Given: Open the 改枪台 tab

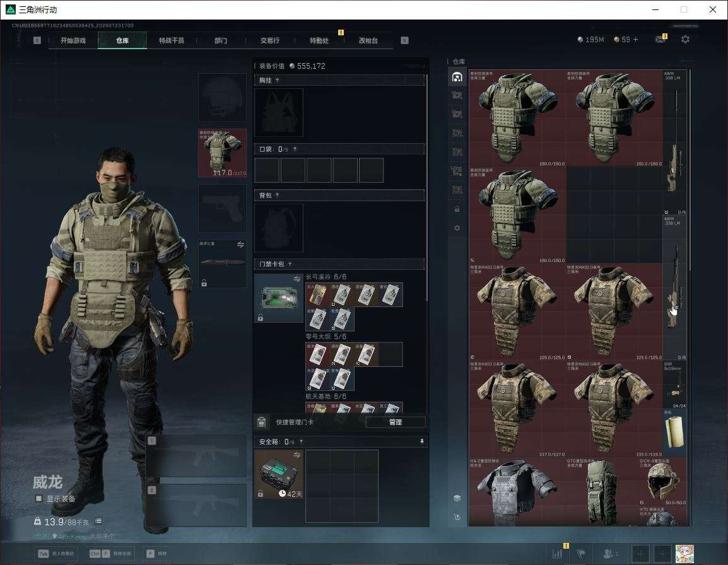Looking at the screenshot, I should point(368,40).
